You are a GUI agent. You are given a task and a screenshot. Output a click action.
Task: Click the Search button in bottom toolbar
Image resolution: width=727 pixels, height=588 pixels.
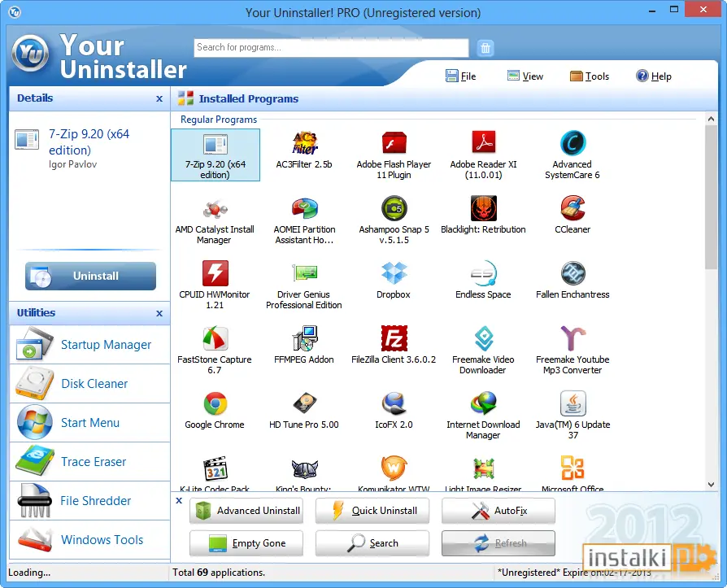pos(372,543)
